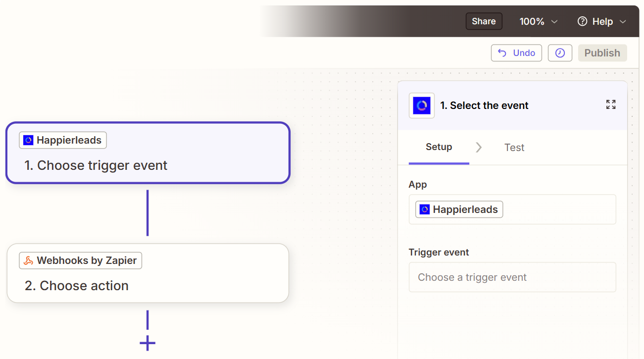The width and height of the screenshot is (644, 359).
Task: Switch to the Test tab
Action: click(x=514, y=148)
